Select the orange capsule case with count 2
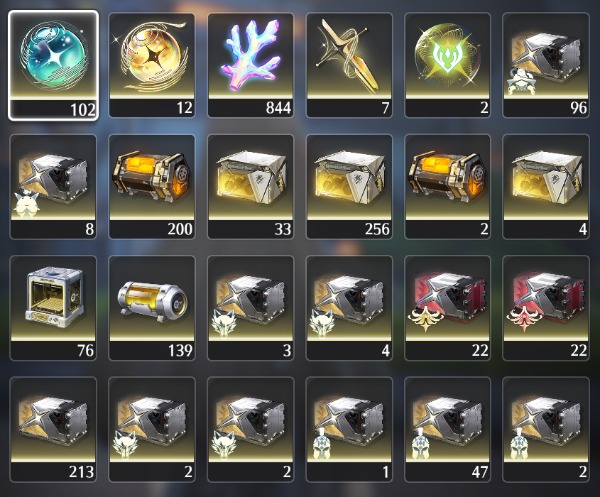The height and width of the screenshot is (497, 600). pyautogui.click(x=447, y=187)
